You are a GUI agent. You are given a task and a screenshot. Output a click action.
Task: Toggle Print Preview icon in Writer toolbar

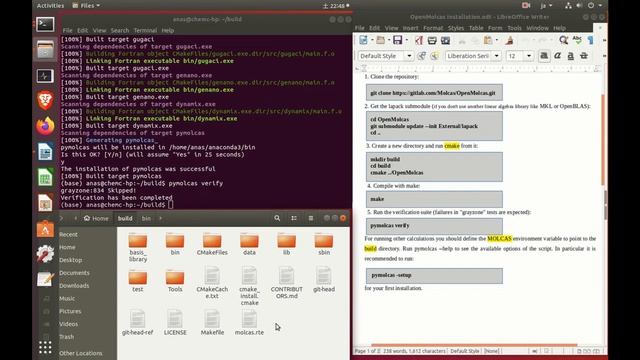click(445, 40)
